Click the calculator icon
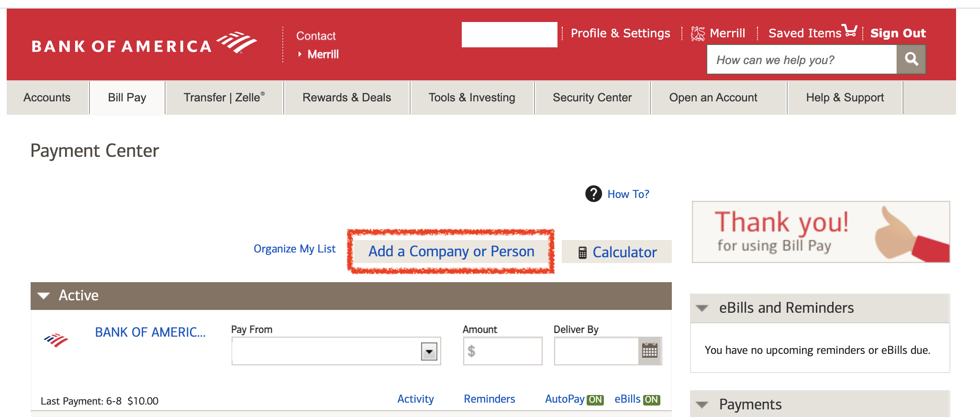This screenshot has width=980, height=417. pos(582,252)
